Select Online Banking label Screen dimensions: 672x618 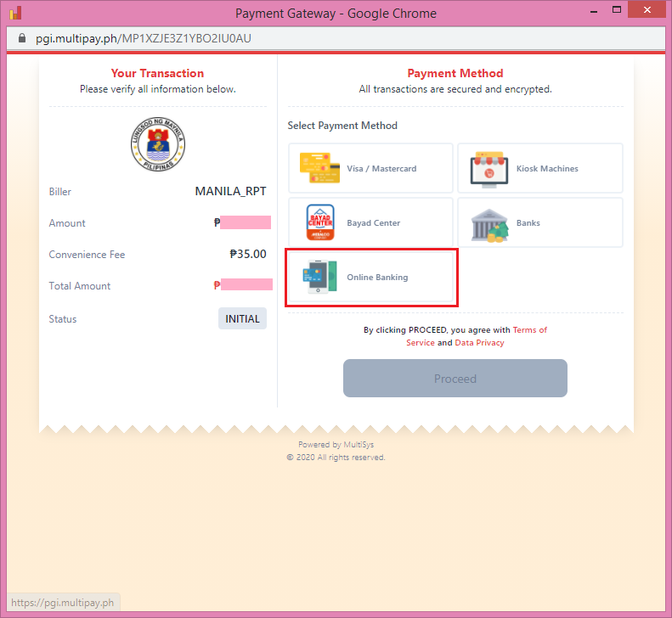pyautogui.click(x=377, y=277)
